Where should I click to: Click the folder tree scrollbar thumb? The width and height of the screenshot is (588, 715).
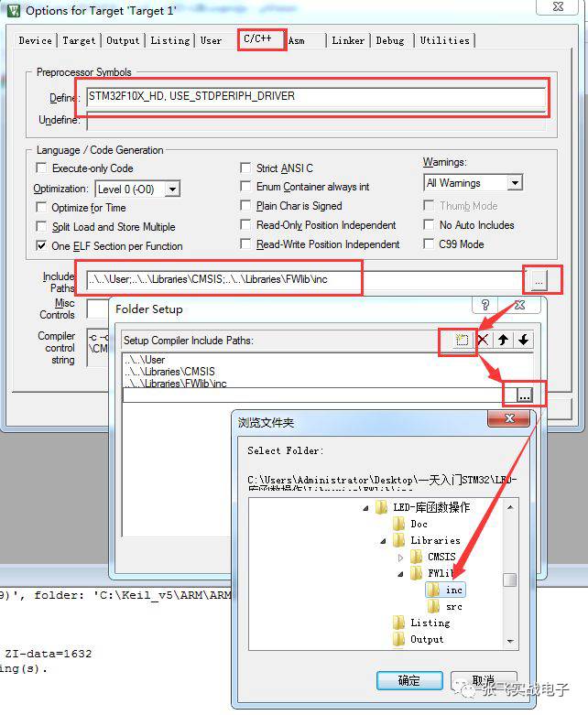[510, 580]
